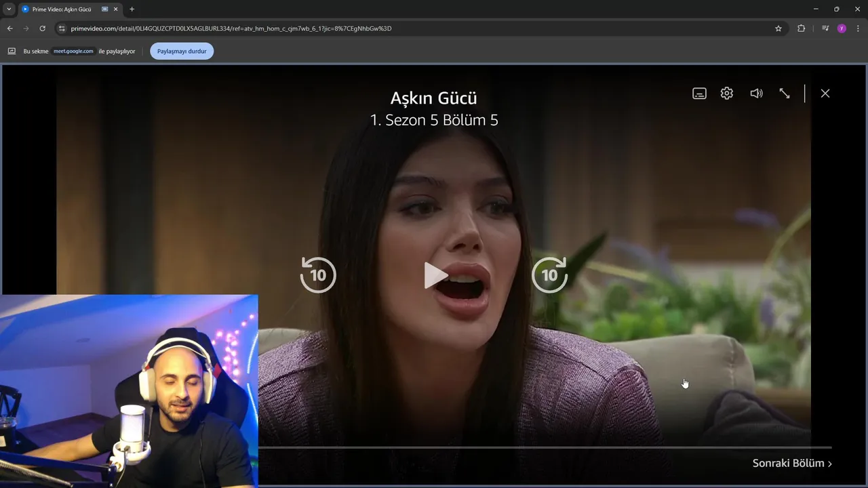Go back in browser history
Image resolution: width=868 pixels, height=488 pixels.
tap(10, 28)
